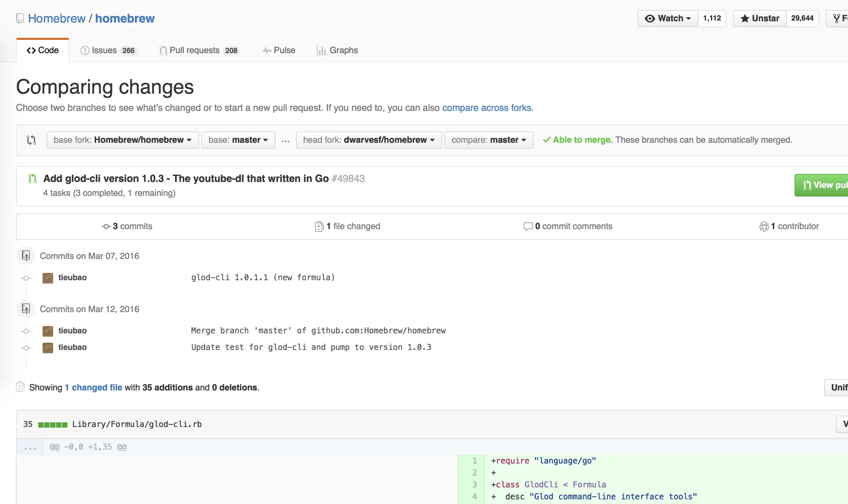Open the Homebrew owner link
Image resolution: width=848 pixels, height=504 pixels.
tap(56, 19)
